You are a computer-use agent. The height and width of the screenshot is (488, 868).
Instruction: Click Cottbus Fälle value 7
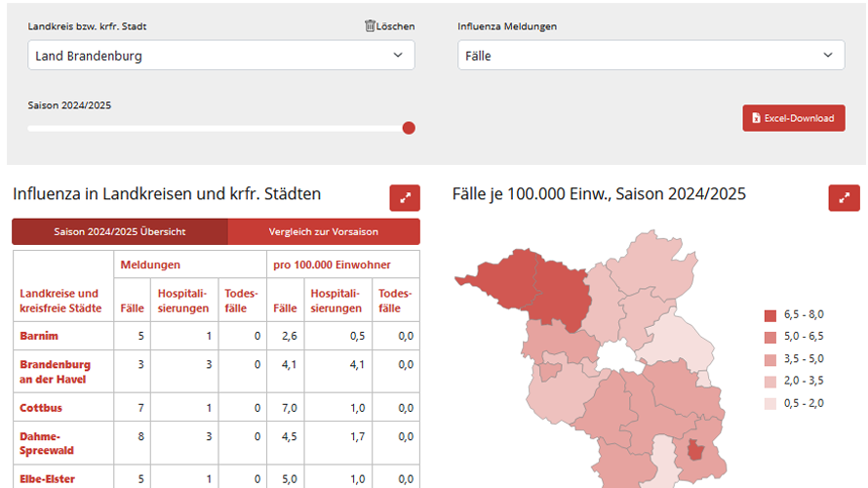(x=140, y=408)
